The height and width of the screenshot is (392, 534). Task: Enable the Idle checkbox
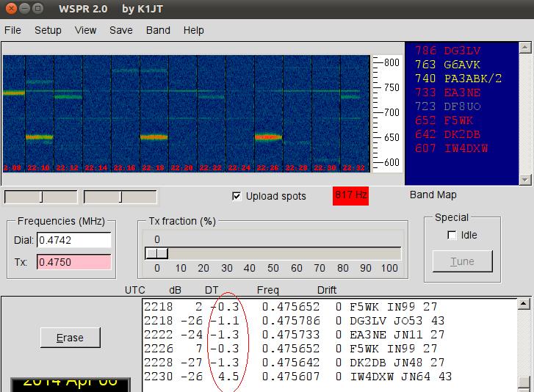pos(452,235)
